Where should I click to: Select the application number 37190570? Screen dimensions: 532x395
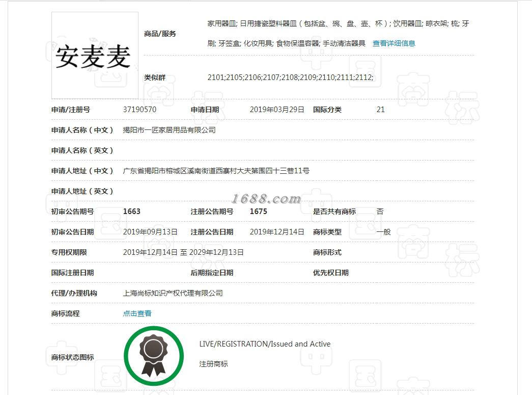[139, 110]
